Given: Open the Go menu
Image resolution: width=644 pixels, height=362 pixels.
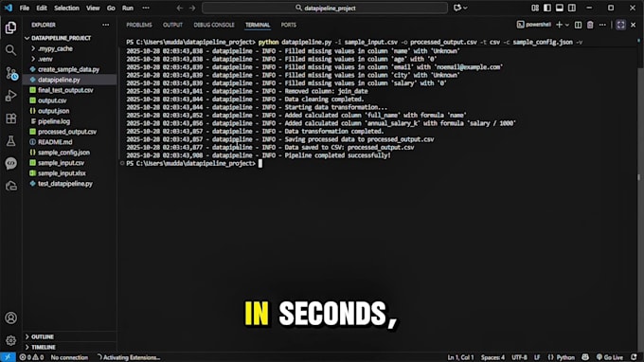Looking at the screenshot, I should click(111, 8).
